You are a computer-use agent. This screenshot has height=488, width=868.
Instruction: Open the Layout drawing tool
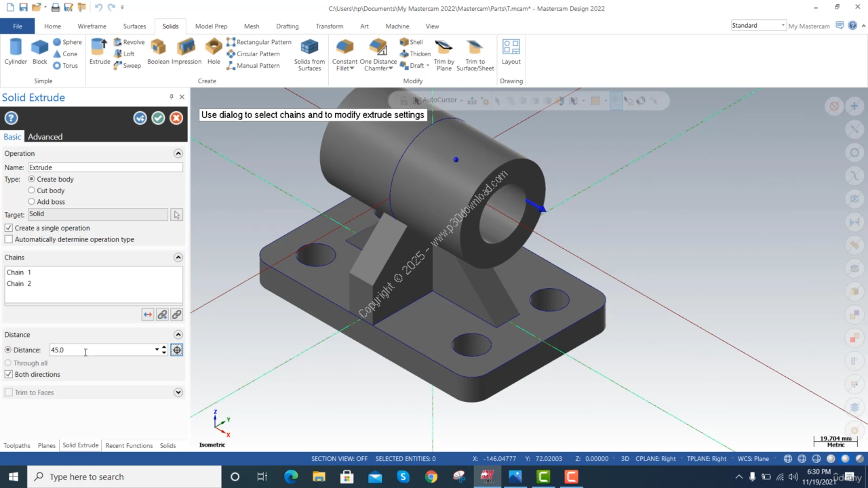(511, 52)
